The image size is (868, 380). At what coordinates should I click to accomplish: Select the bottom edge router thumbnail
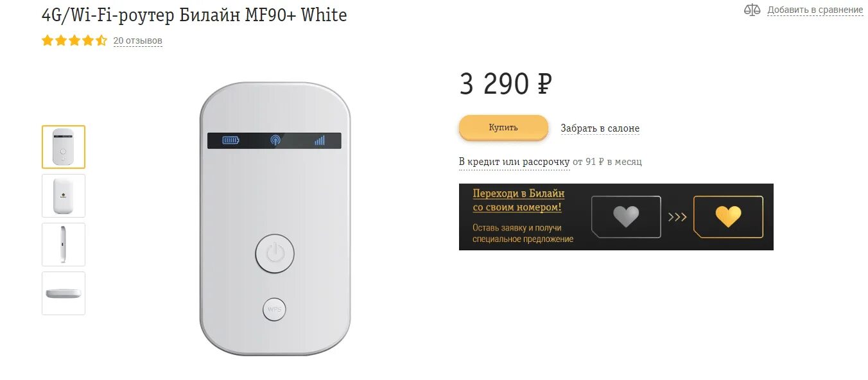(x=64, y=293)
